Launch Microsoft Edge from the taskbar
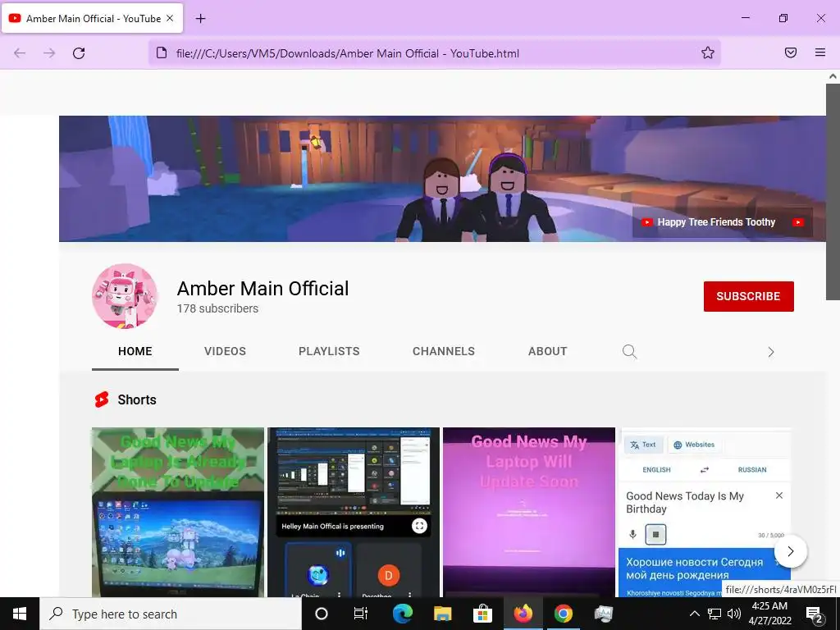Viewport: 840px width, 630px height. pos(402,614)
